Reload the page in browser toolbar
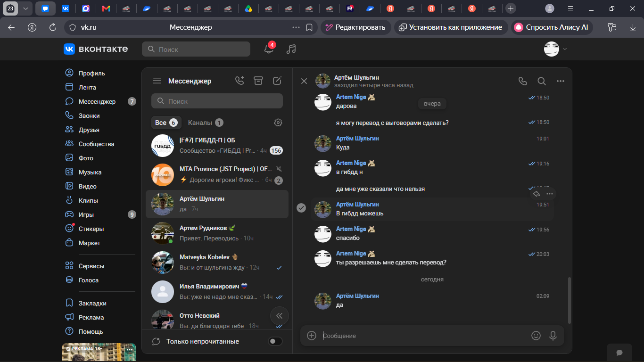The width and height of the screenshot is (644, 362). coord(53,27)
